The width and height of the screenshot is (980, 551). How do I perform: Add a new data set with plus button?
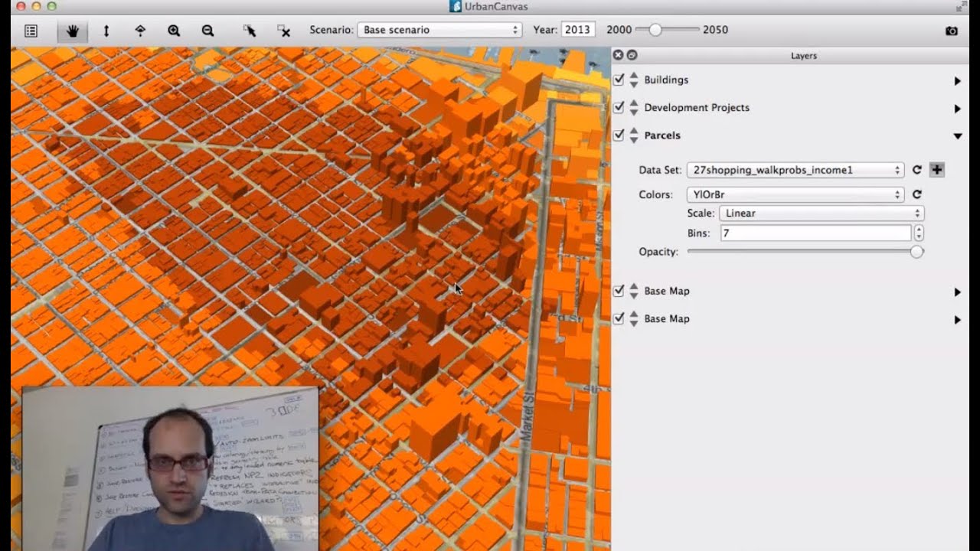(x=937, y=170)
